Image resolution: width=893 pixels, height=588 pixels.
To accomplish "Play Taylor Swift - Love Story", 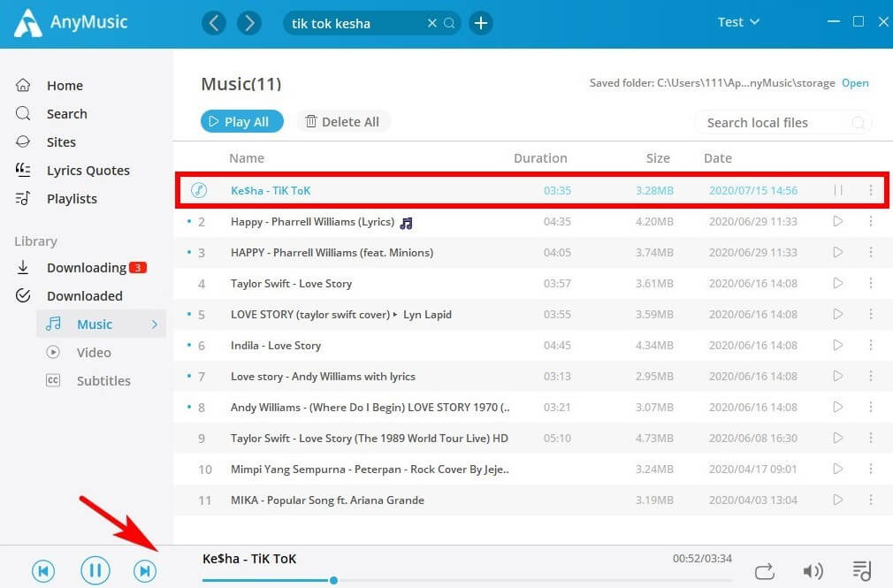I will click(838, 283).
